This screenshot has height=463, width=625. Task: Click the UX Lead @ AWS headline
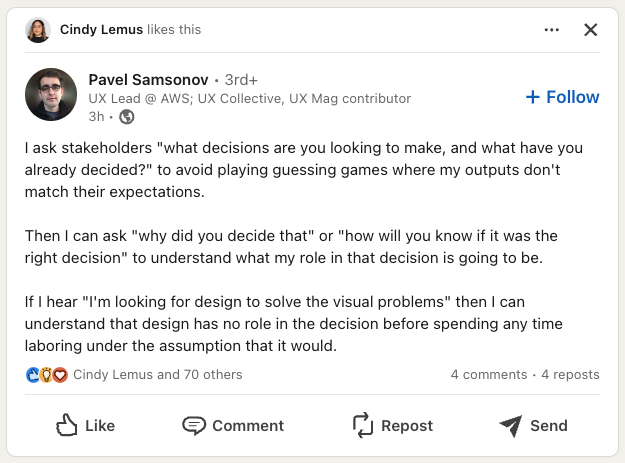coord(250,98)
